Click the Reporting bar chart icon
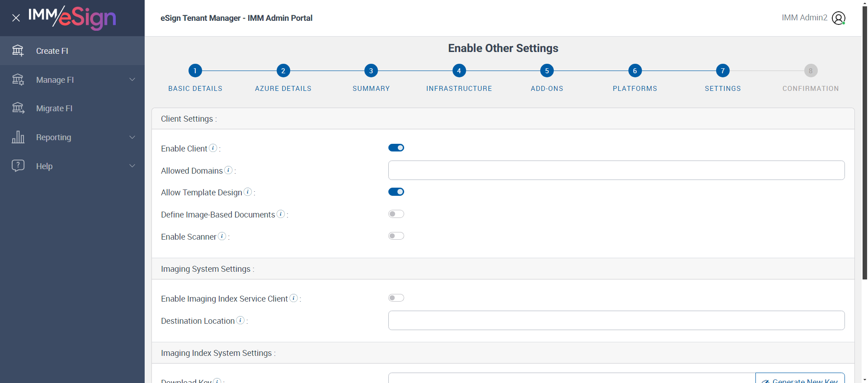Image resolution: width=868 pixels, height=383 pixels. pyautogui.click(x=18, y=137)
